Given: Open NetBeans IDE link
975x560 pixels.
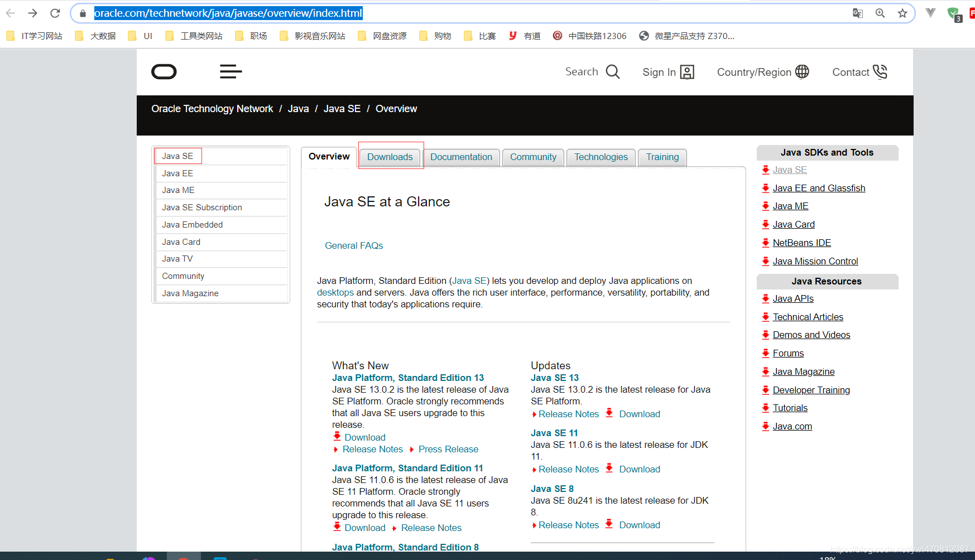Looking at the screenshot, I should click(801, 243).
